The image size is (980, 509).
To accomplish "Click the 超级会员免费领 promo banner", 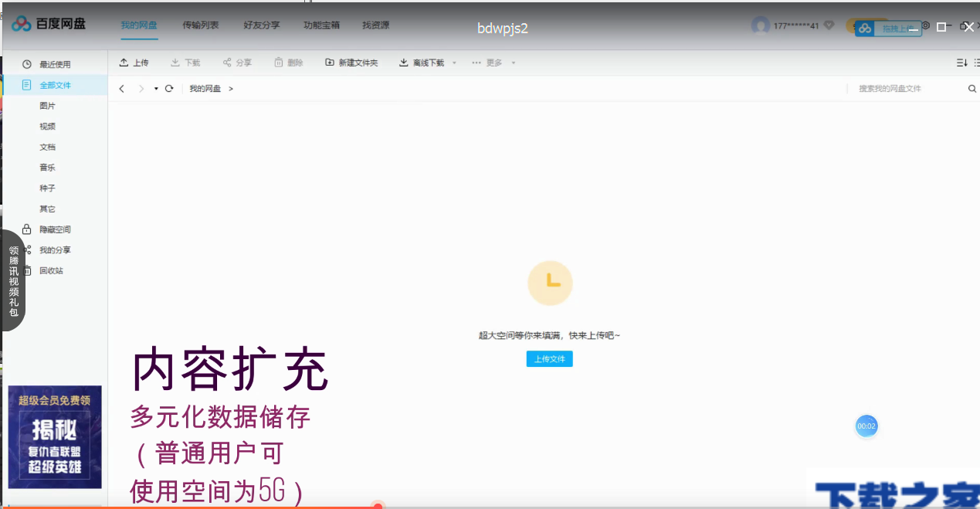I will pyautogui.click(x=53, y=436).
